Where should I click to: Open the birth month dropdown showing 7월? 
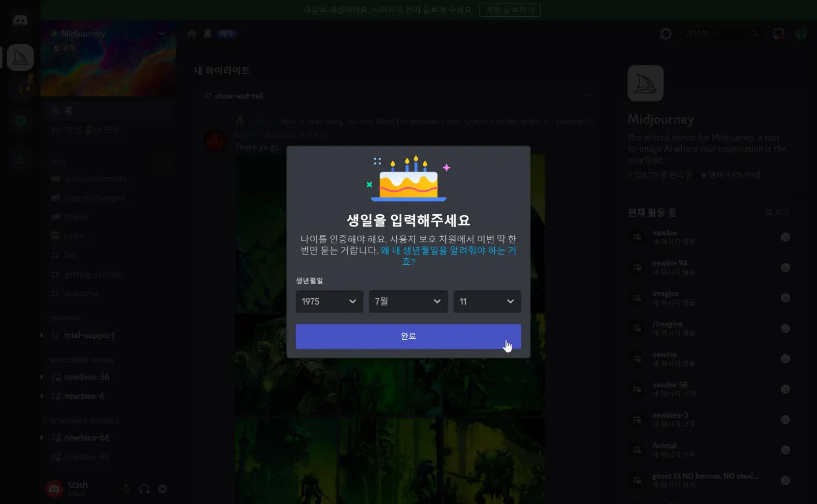click(408, 301)
